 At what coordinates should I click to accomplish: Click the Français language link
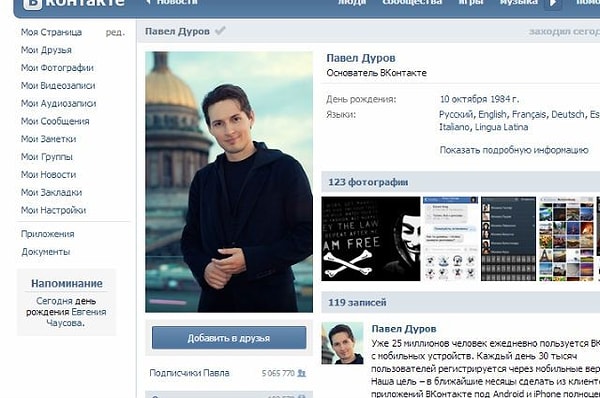529,114
